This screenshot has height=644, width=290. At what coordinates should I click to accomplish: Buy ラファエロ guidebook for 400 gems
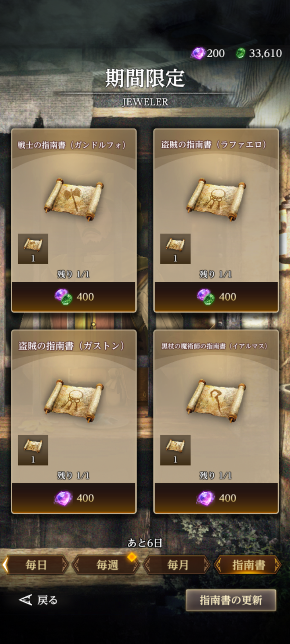[x=216, y=297]
